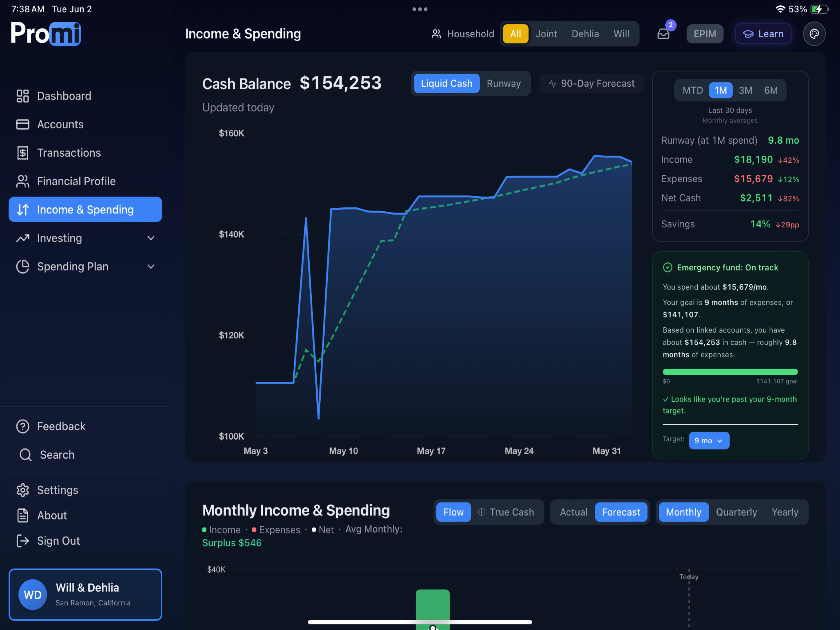Image resolution: width=840 pixels, height=630 pixels.
Task: Select the Liquid Cash view
Action: coord(446,83)
